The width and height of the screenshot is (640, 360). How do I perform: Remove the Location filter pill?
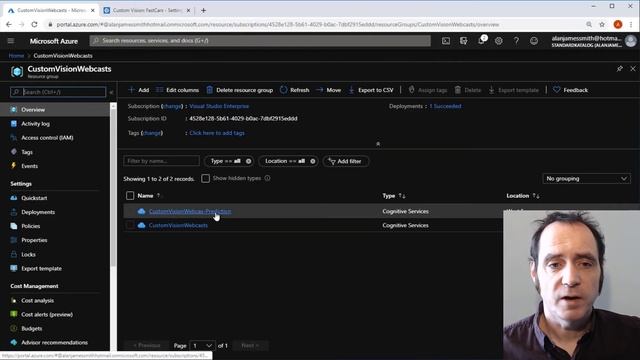[313, 161]
